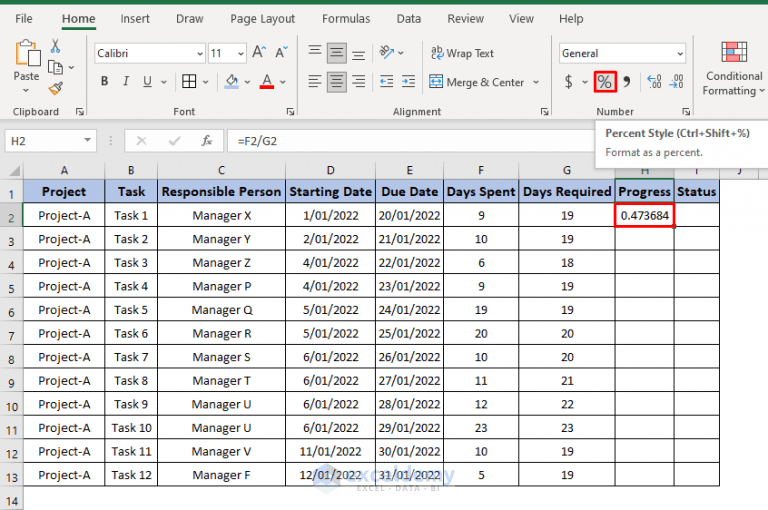
Task: Align text left
Action: pos(315,81)
